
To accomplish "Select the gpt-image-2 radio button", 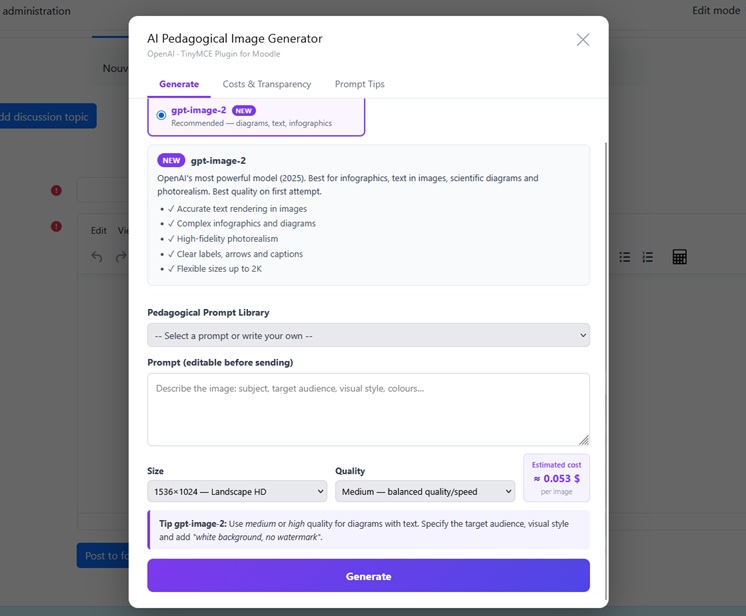I will coord(161,115).
